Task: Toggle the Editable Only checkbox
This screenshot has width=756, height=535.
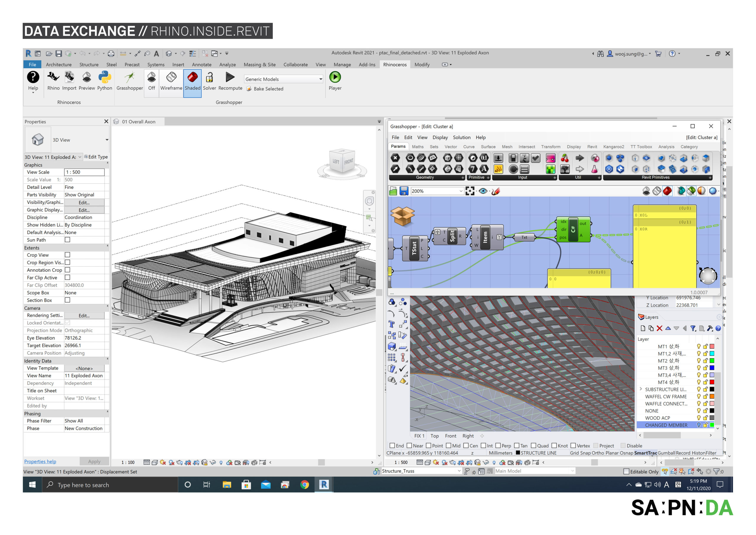Action: (626, 472)
